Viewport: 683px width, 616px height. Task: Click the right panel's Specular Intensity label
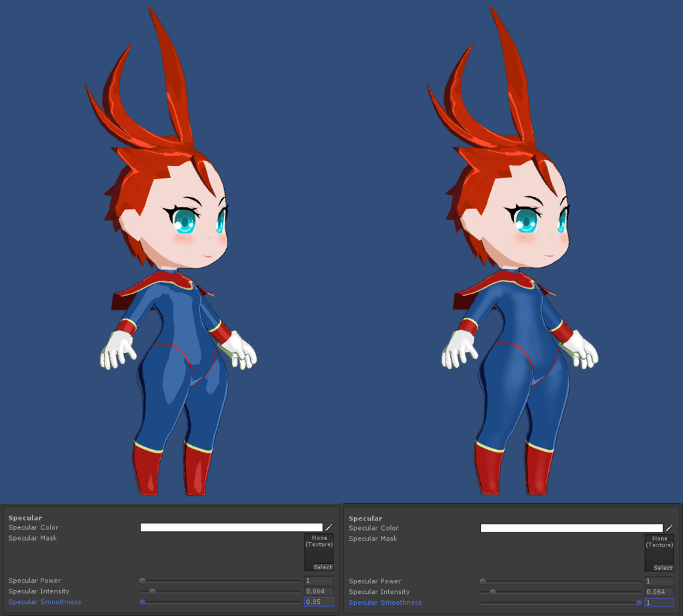tap(379, 591)
